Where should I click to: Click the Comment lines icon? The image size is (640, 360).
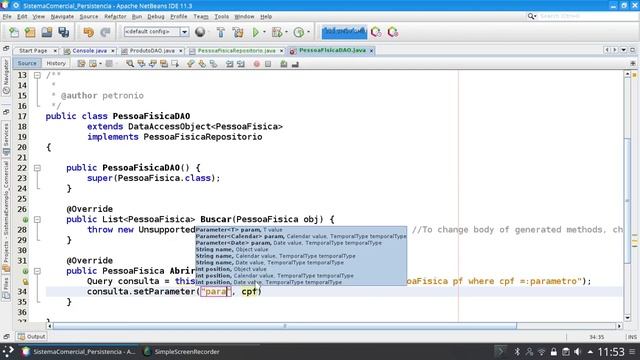[284, 64]
